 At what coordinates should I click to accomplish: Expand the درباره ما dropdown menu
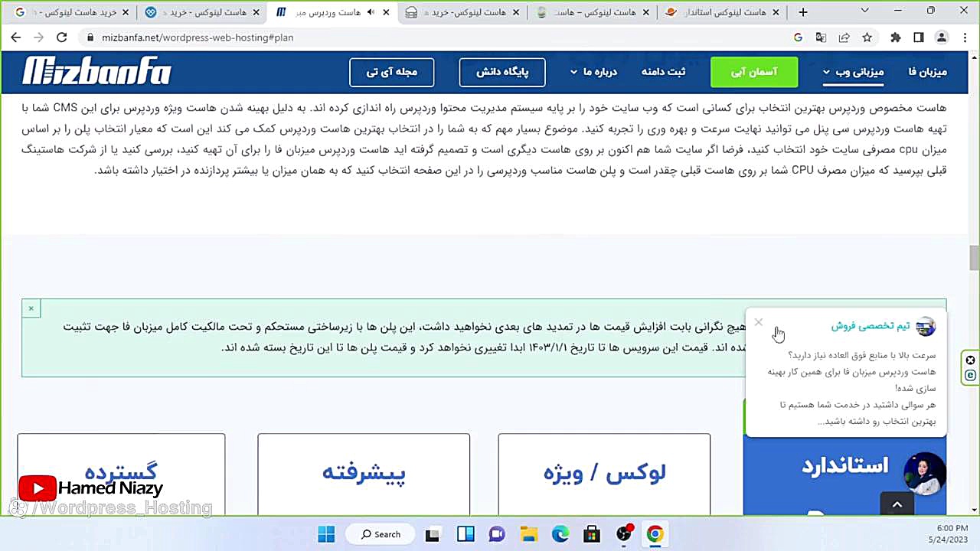click(594, 72)
